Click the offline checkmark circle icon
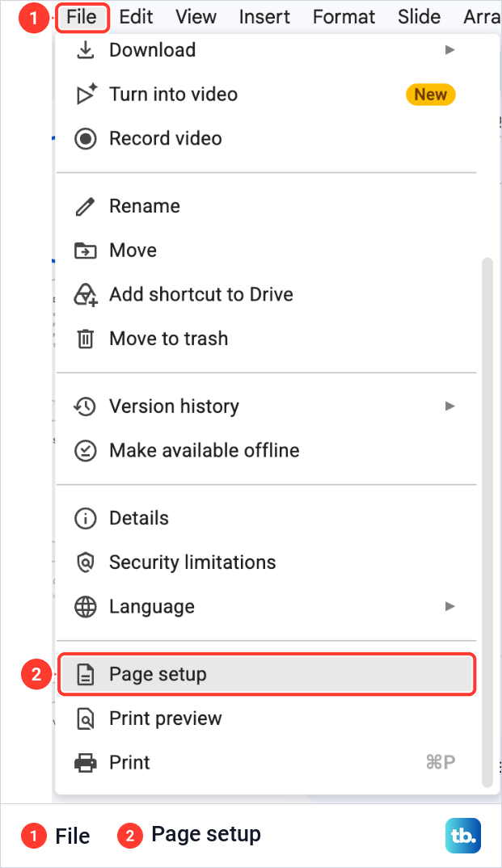This screenshot has width=502, height=868. (85, 451)
